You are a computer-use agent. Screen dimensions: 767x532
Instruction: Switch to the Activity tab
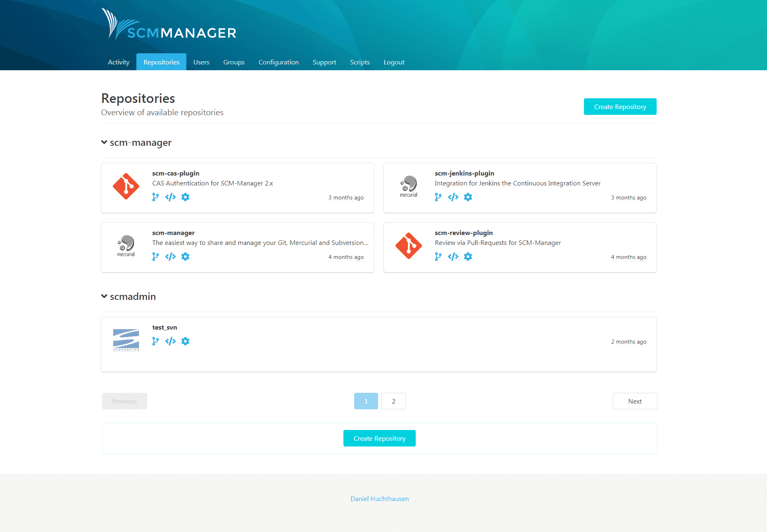[x=118, y=62]
